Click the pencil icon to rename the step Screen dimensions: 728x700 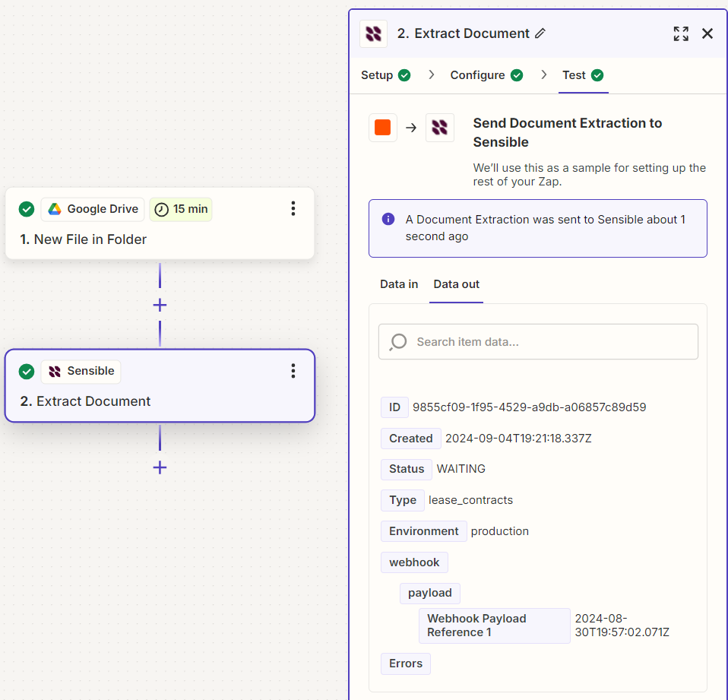click(x=540, y=33)
